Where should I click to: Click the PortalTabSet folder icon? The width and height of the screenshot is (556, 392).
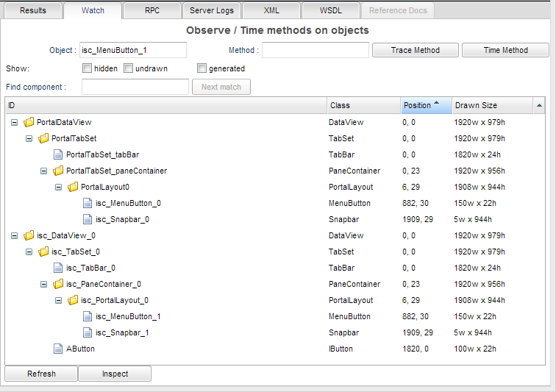(43, 138)
